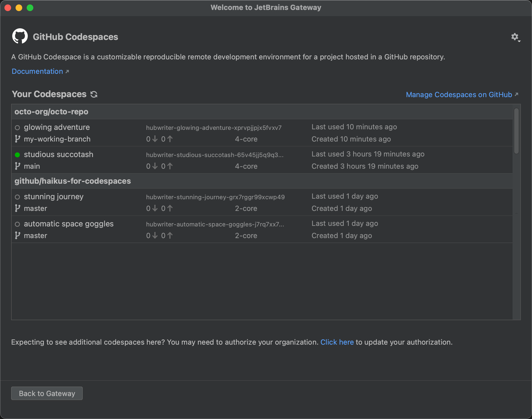Click 4-core label in glowing adventure row

pyautogui.click(x=246, y=139)
